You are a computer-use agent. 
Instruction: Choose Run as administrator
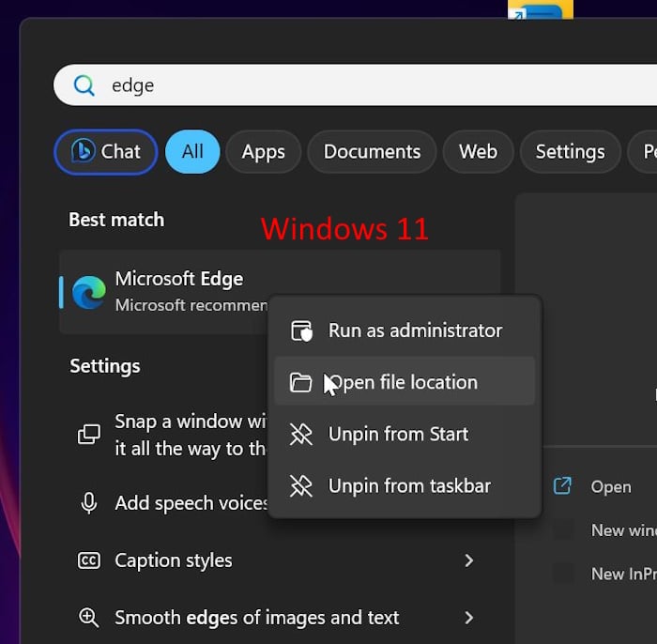point(405,330)
